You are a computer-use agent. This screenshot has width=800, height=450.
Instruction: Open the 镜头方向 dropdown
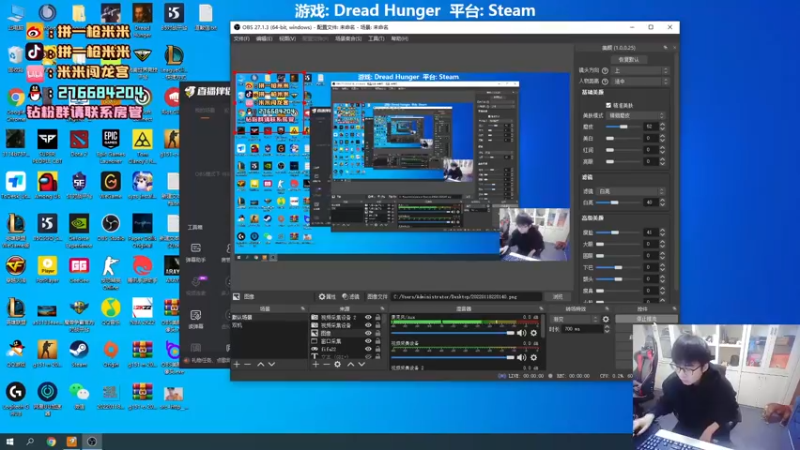640,70
